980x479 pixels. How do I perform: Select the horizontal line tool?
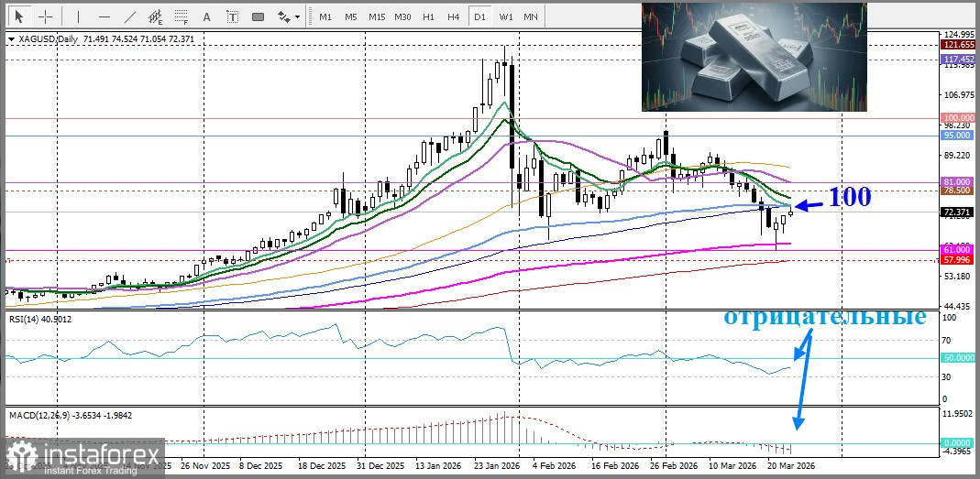104,16
